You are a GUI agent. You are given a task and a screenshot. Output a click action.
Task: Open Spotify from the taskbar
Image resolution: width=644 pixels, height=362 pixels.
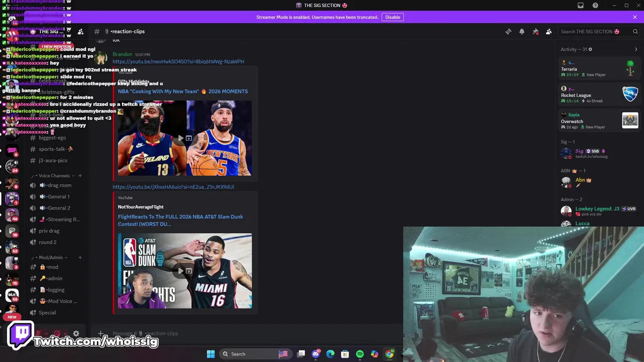[360, 354]
